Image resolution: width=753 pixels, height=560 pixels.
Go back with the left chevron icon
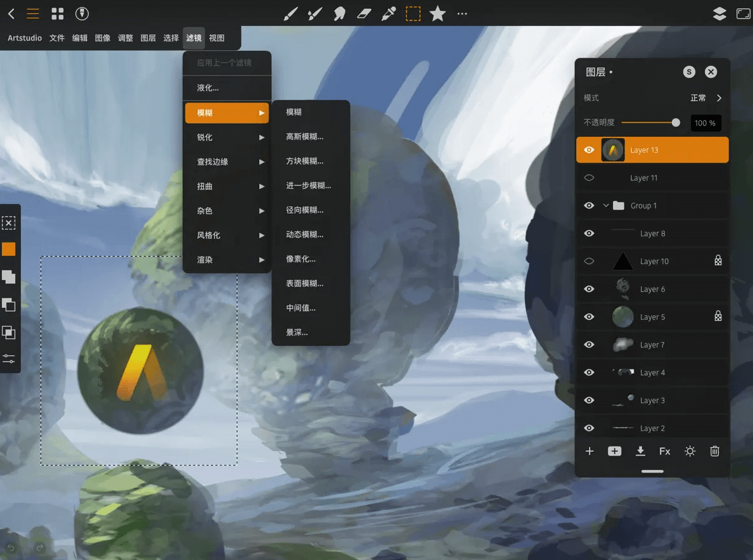(x=11, y=13)
